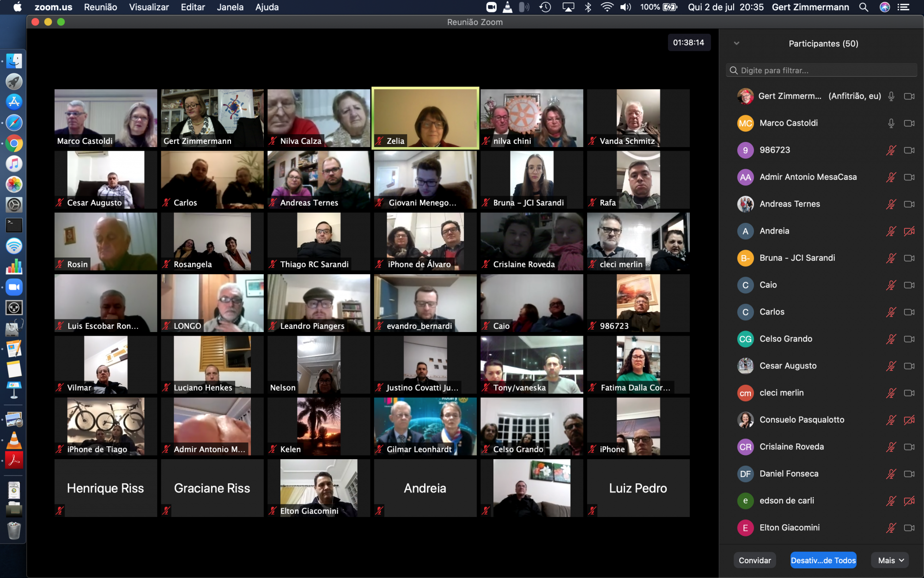The image size is (924, 578).
Task: Open Google Chrome from the Dock
Action: point(14,143)
